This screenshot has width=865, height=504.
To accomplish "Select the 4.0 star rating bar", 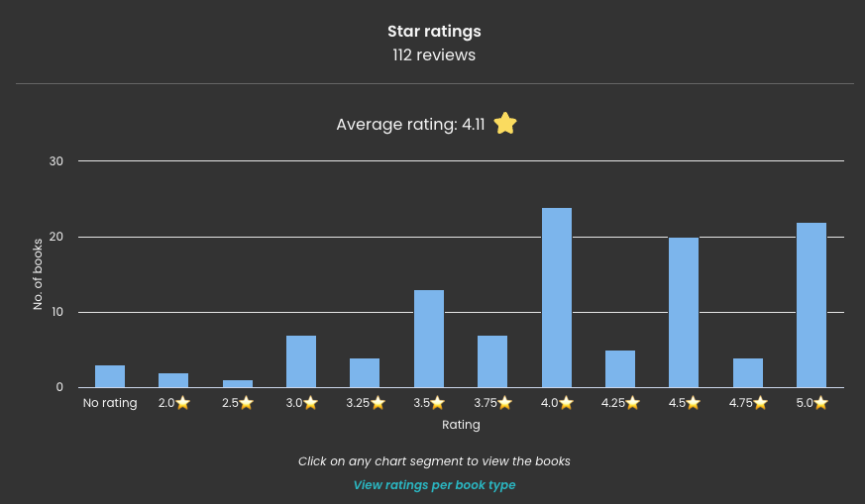I will [557, 297].
